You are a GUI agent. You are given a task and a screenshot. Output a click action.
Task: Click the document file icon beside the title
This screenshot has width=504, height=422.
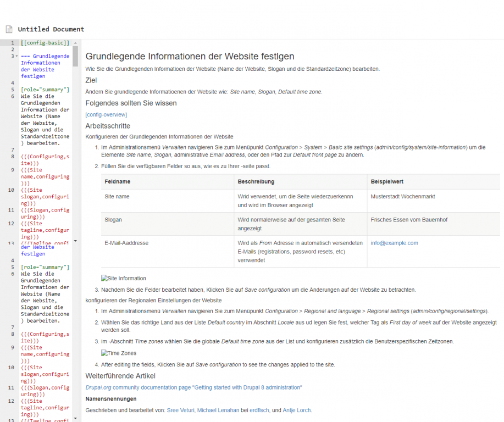coord(9,29)
